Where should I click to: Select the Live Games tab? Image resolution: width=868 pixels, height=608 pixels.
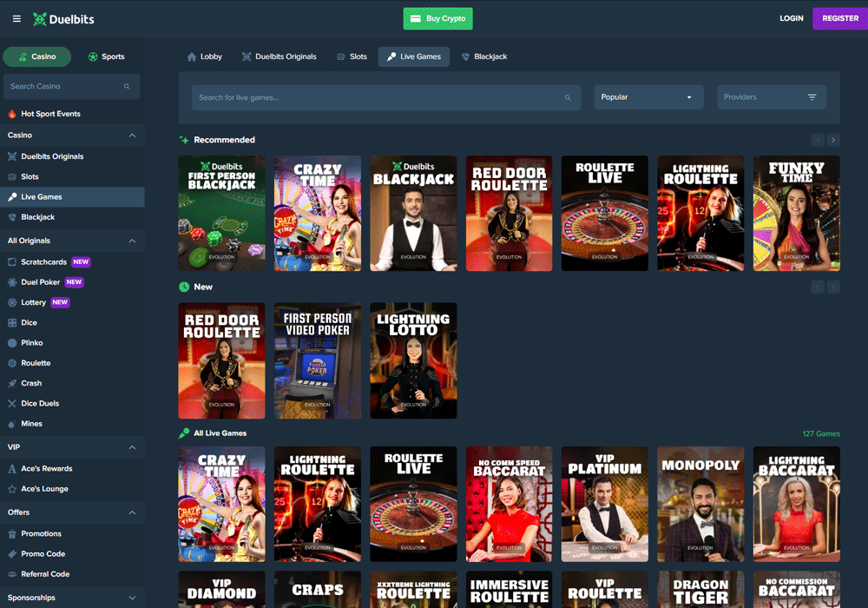click(413, 56)
